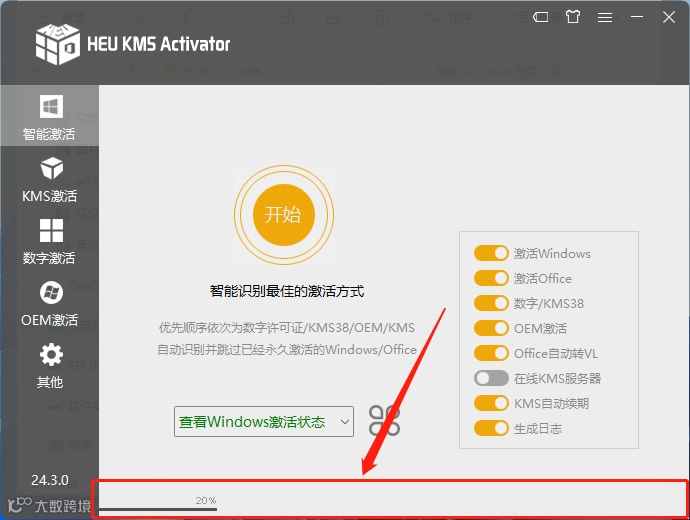Image resolution: width=690 pixels, height=520 pixels.
Task: Click the orange 开始 start button
Action: click(x=284, y=215)
